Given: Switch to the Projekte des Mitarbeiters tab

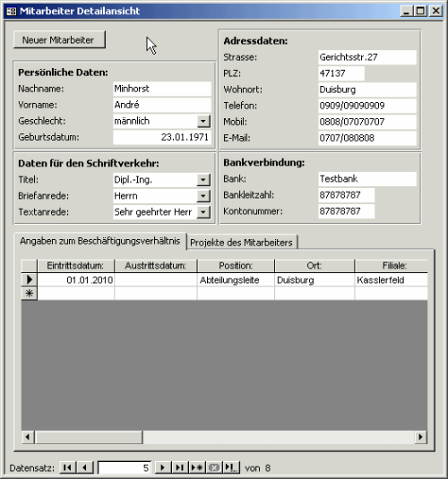Looking at the screenshot, I should (241, 243).
